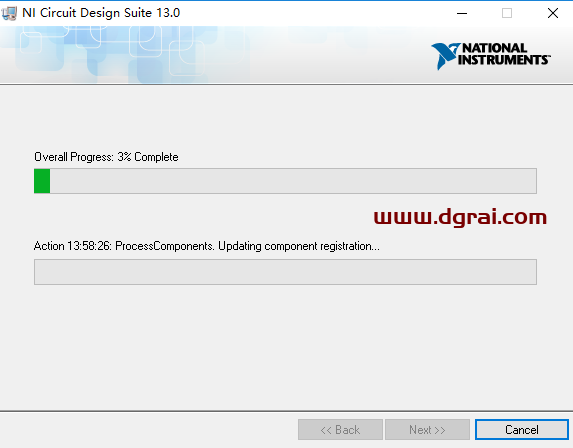Click the disabled Next >> button
The width and height of the screenshot is (573, 448).
point(427,430)
